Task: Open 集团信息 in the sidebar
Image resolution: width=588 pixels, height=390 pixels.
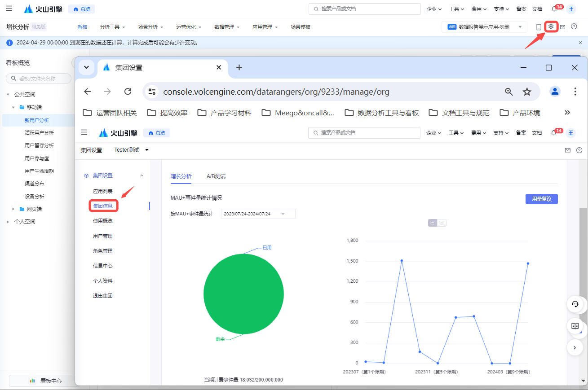Action: tap(103, 206)
